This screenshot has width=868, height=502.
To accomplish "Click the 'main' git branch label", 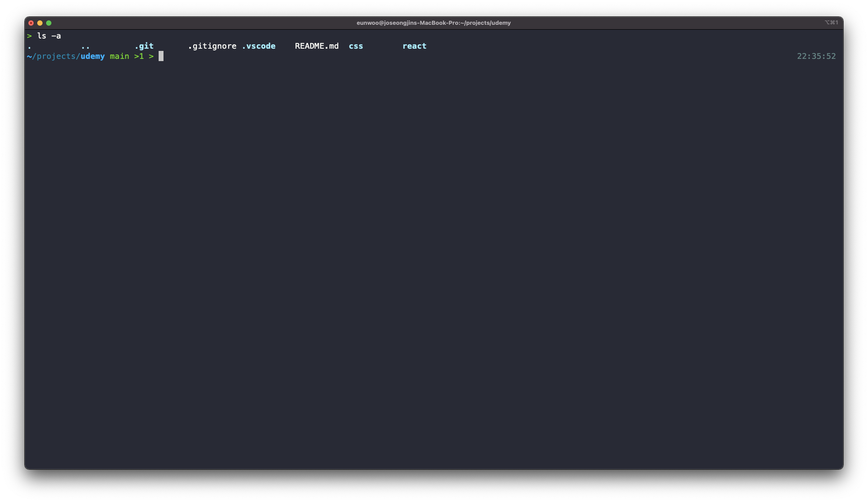I will coord(120,56).
